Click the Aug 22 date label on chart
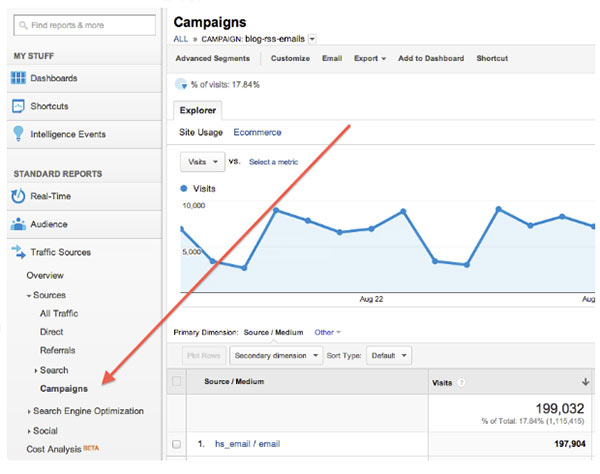 (x=371, y=299)
